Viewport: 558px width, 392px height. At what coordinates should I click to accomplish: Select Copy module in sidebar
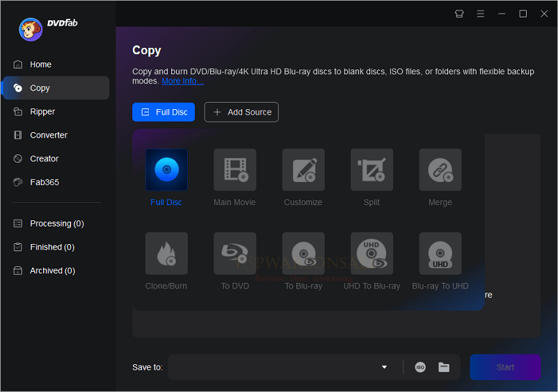(x=55, y=88)
